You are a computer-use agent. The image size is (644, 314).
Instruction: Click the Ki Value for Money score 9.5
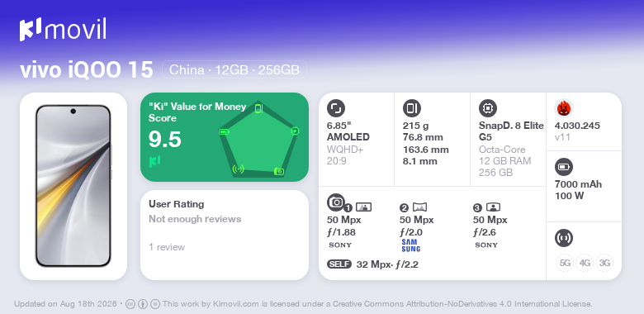[164, 140]
